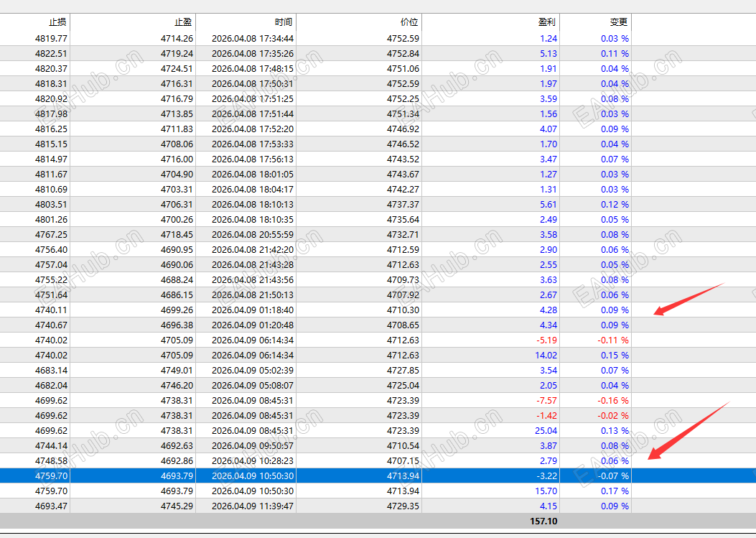The height and width of the screenshot is (538, 756).
Task: Sort by the 止盈 column header
Action: tap(133, 22)
